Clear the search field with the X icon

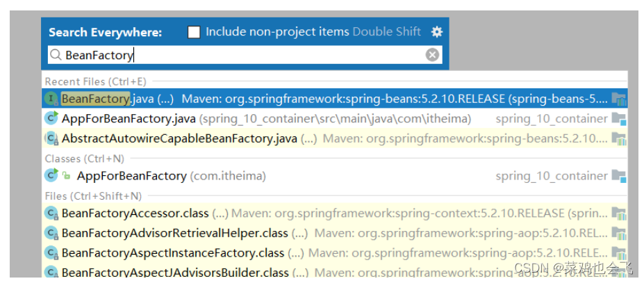click(x=432, y=54)
